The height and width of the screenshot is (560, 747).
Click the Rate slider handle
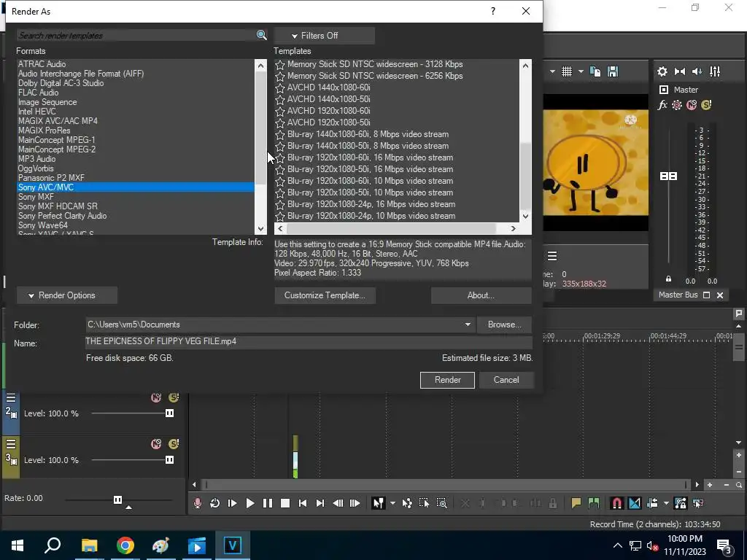(117, 499)
